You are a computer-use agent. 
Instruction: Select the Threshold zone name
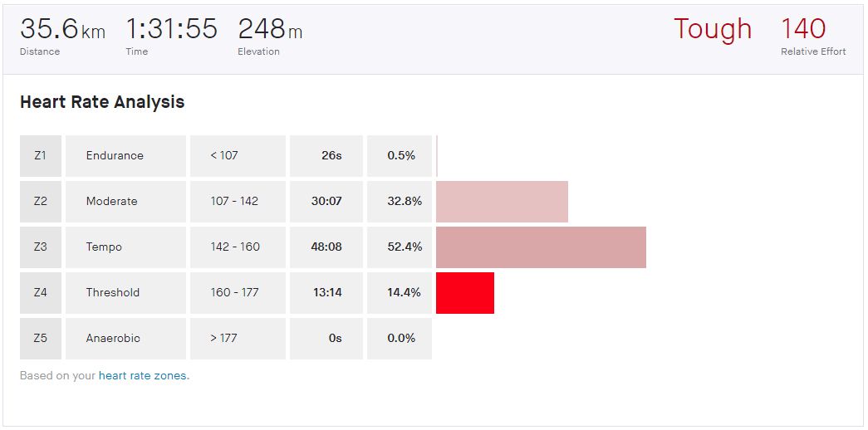tap(113, 292)
